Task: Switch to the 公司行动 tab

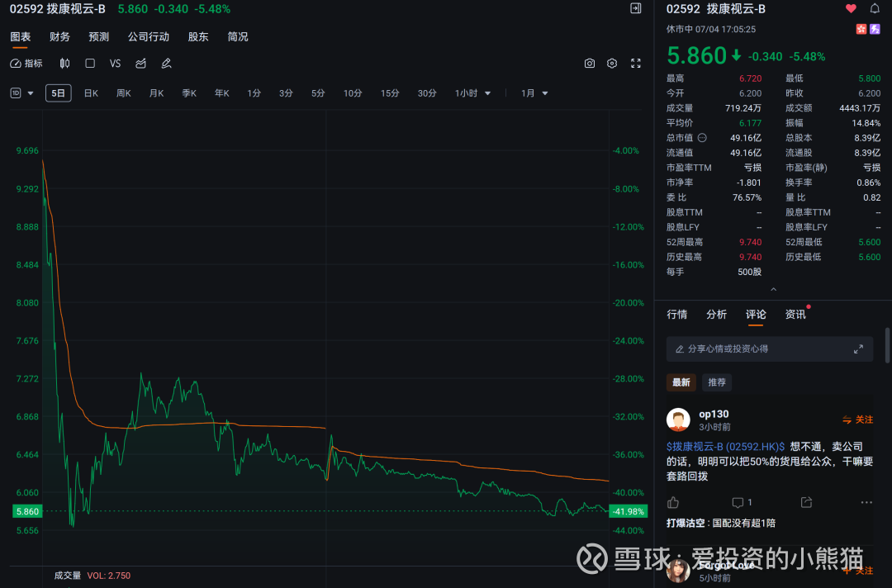Action: [149, 37]
